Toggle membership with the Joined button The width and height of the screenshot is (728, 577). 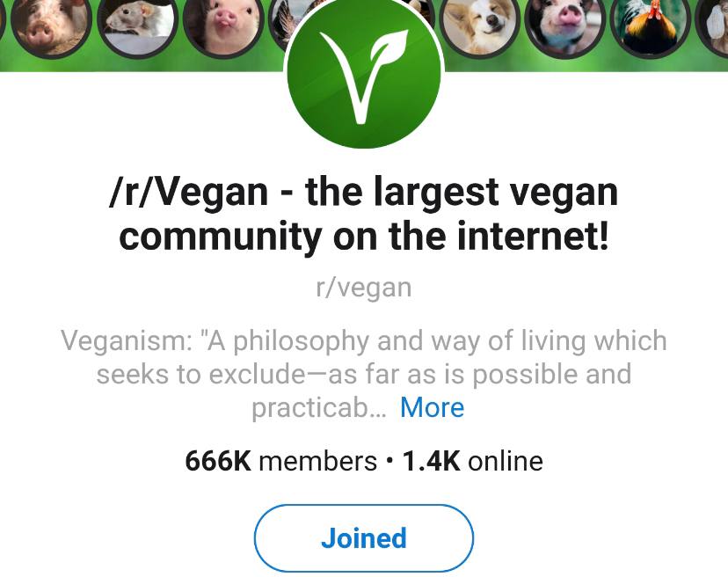tap(364, 538)
